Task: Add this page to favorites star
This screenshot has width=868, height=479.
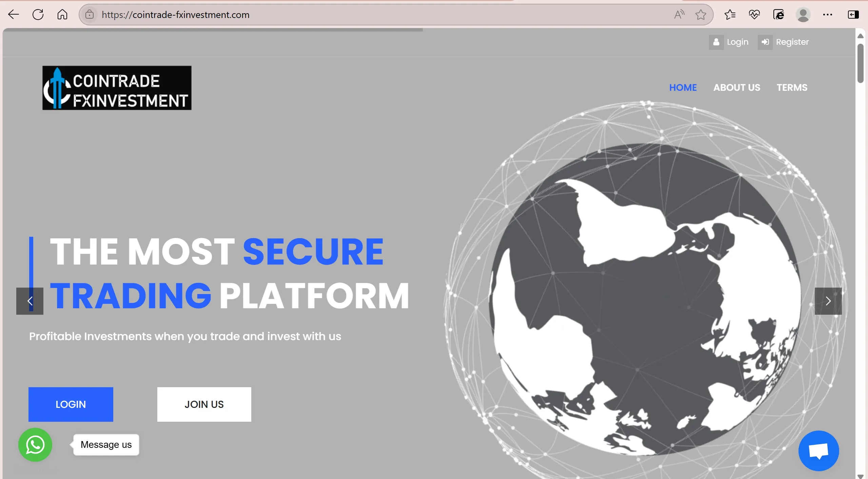Action: 701,15
